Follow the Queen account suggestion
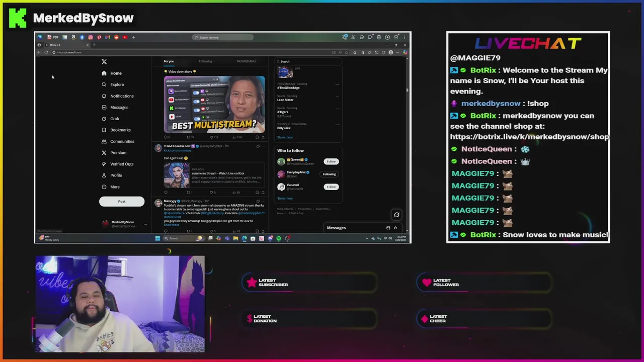Image resolution: width=644 pixels, height=362 pixels. [331, 161]
